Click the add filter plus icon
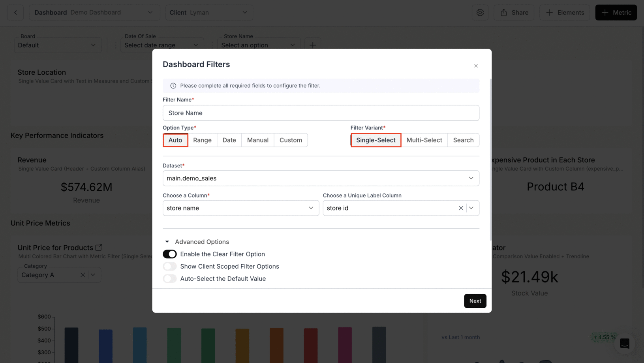Image resolution: width=644 pixels, height=363 pixels. [x=312, y=45]
